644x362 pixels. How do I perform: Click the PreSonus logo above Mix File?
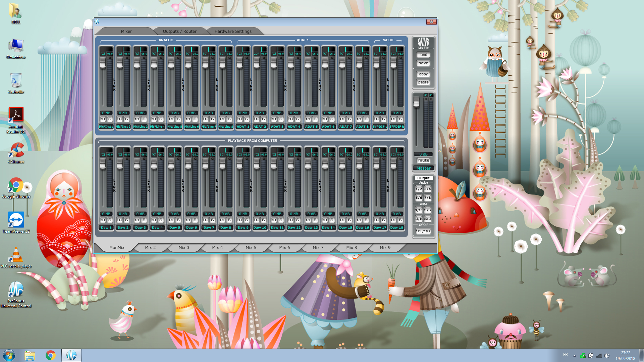[x=423, y=42]
